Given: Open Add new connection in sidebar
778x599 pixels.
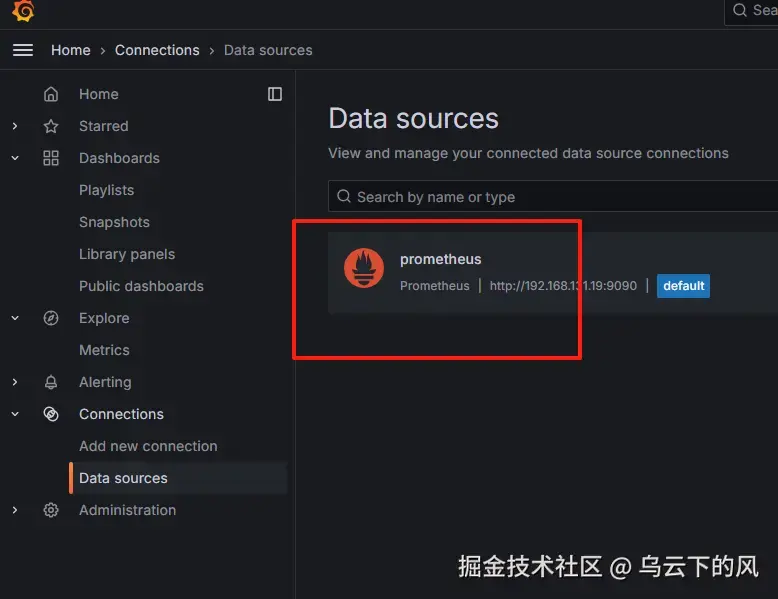Looking at the screenshot, I should click(x=148, y=446).
